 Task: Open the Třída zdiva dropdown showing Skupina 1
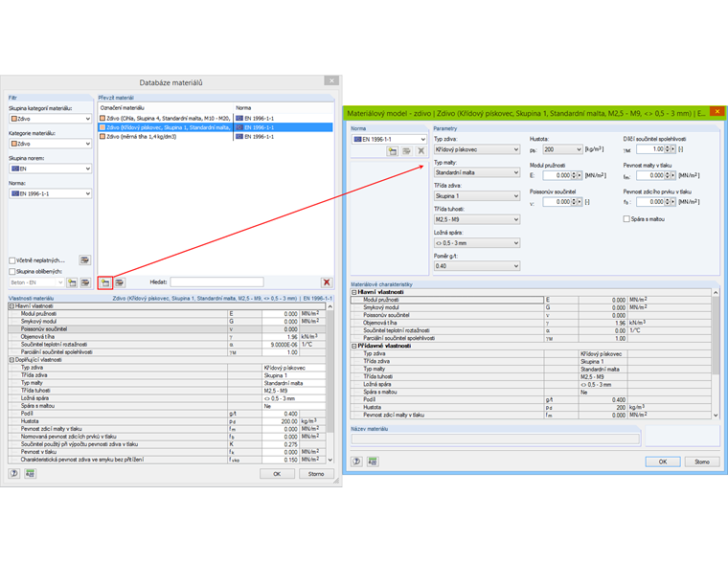[x=477, y=196]
